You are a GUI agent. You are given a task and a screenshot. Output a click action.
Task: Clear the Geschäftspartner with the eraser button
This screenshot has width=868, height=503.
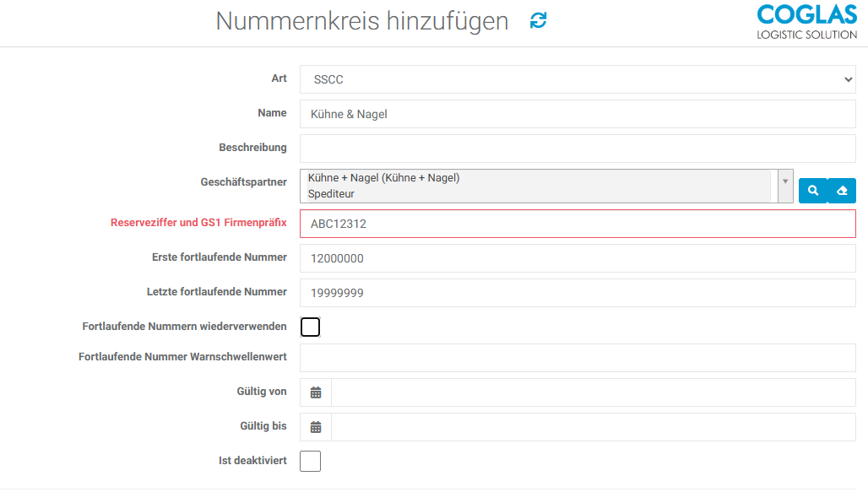pyautogui.click(x=842, y=191)
